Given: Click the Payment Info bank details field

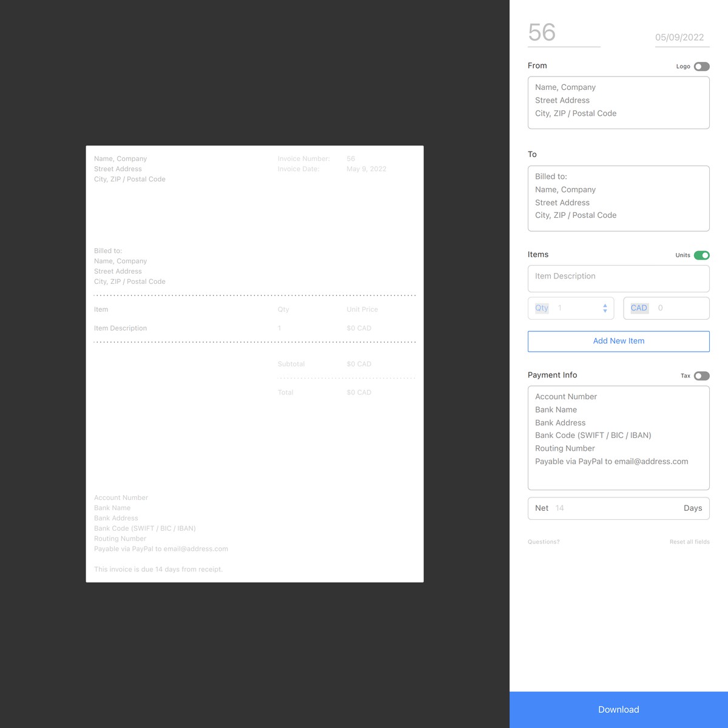Looking at the screenshot, I should (x=618, y=437).
